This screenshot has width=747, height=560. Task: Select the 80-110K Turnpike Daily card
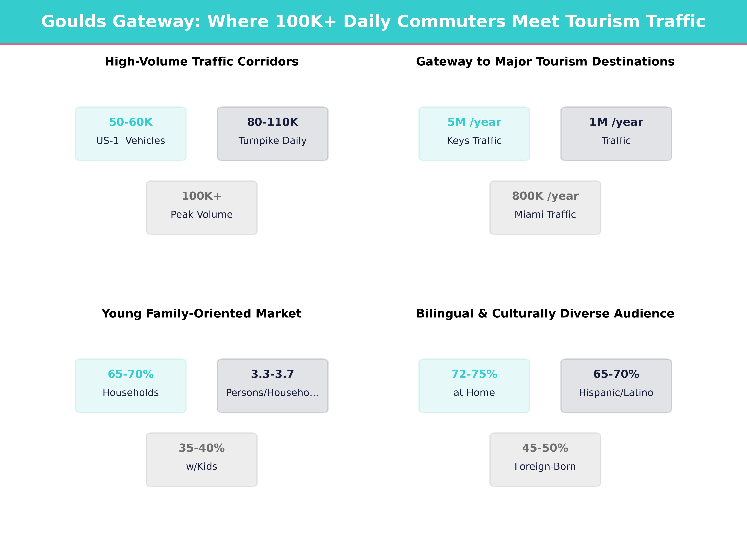272,134
